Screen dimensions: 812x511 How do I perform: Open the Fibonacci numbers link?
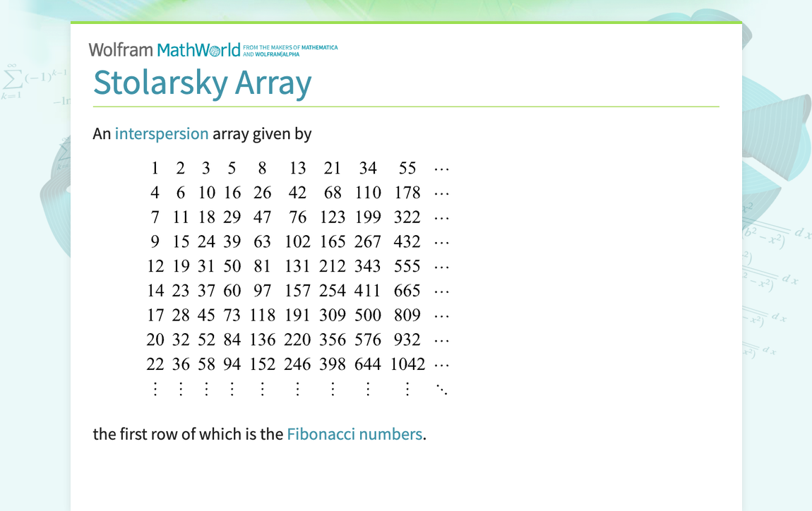tap(354, 434)
